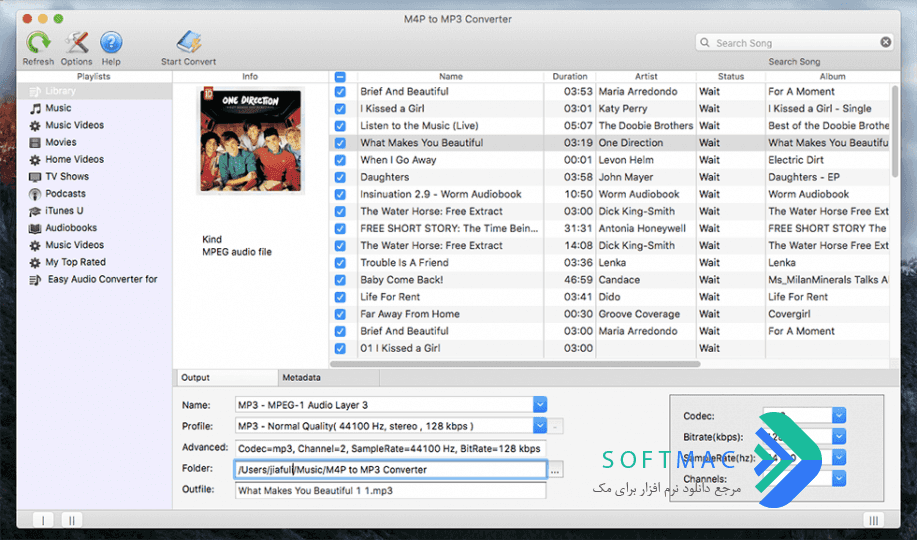Open the Audiobooks book icon
This screenshot has width=917, height=540.
point(35,228)
